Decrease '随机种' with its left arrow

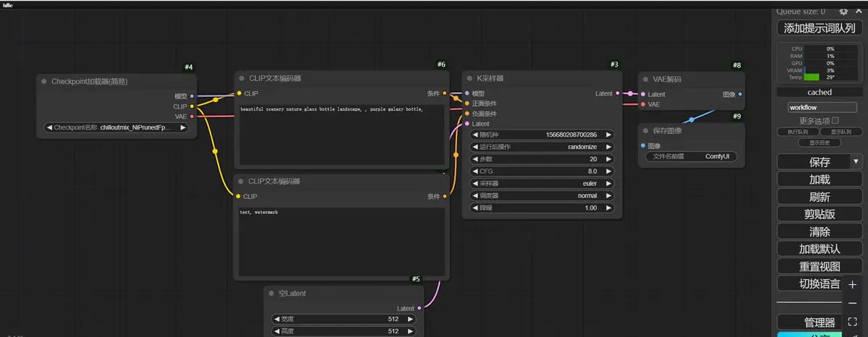476,135
